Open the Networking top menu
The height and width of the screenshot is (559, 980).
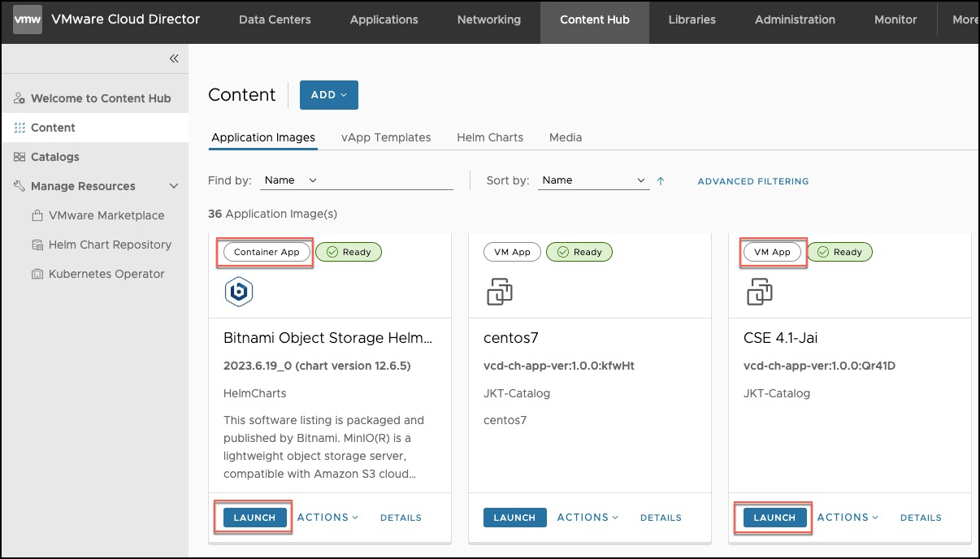point(488,20)
